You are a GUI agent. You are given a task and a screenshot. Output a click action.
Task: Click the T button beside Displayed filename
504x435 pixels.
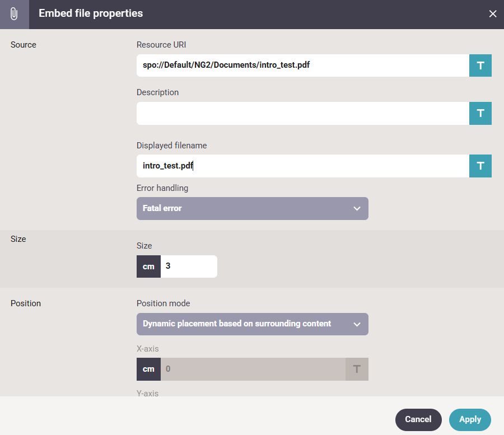click(x=480, y=166)
